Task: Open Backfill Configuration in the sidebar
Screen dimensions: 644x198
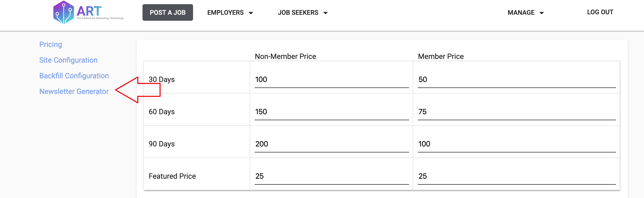Action: coord(74,76)
